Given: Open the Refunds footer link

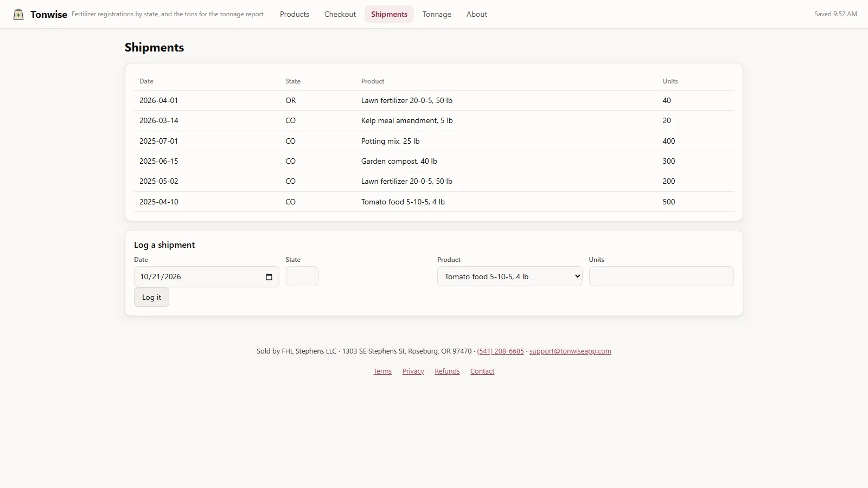Looking at the screenshot, I should pos(447,371).
